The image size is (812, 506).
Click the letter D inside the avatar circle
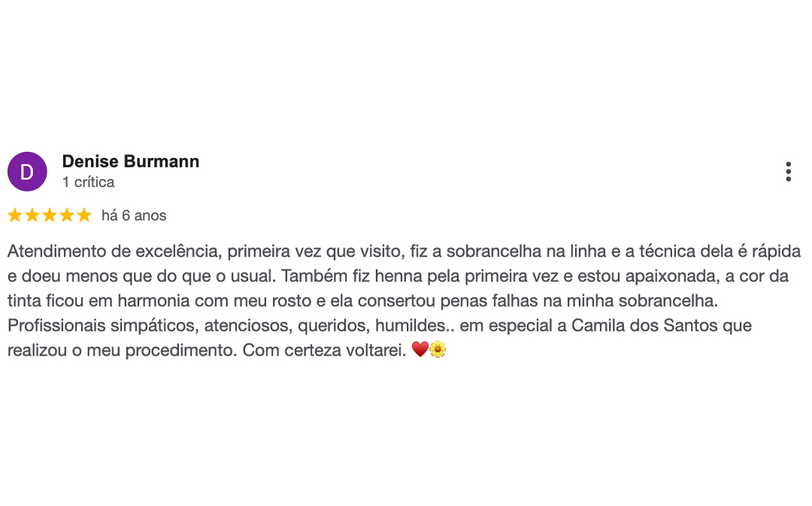click(x=27, y=171)
